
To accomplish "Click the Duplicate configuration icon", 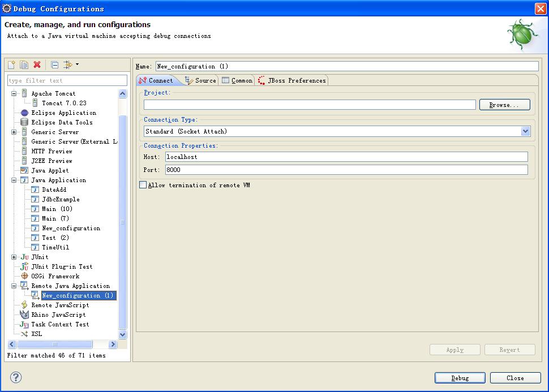I will click(24, 65).
